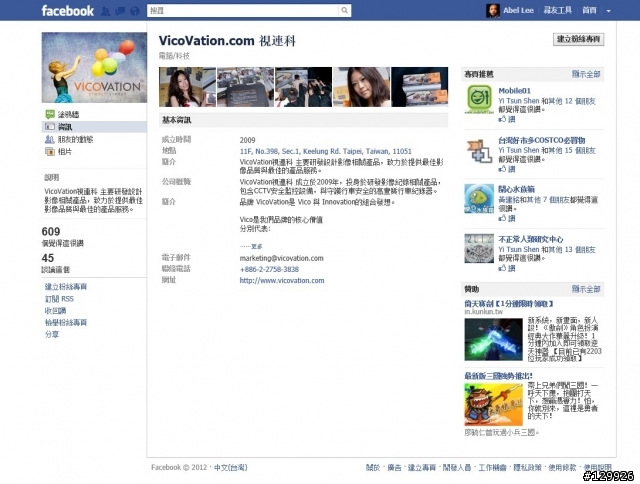
Task: Go to Abel Lee profile name
Action: [518, 11]
